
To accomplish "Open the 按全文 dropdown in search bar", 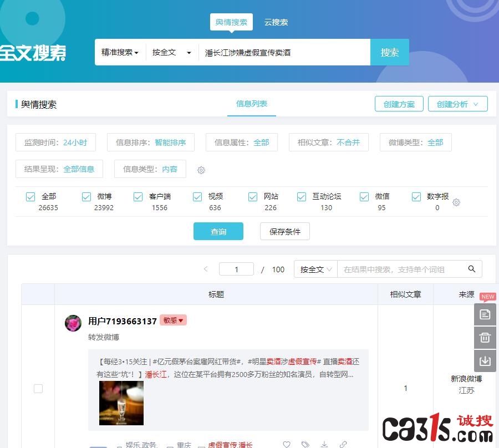I will (x=172, y=52).
